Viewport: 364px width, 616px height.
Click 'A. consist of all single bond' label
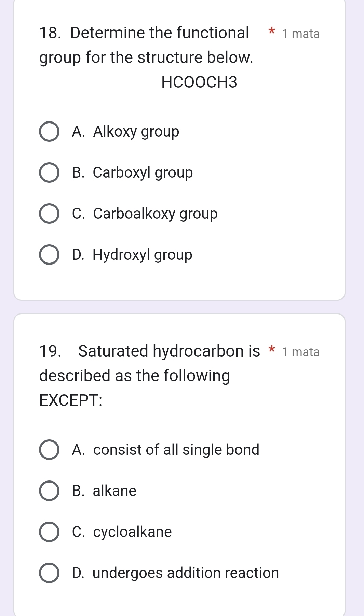166,450
